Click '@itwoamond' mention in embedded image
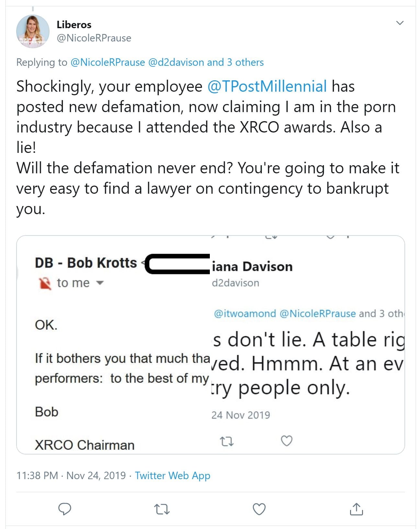 (x=245, y=314)
